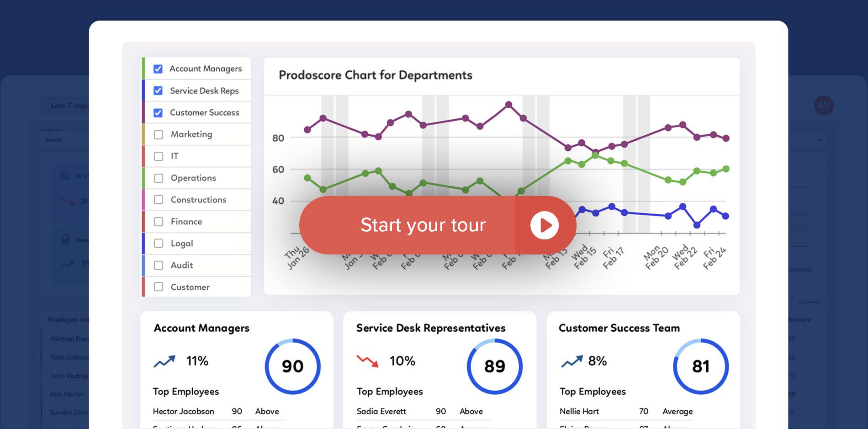Image resolution: width=868 pixels, height=429 pixels.
Task: Uncheck the Account Managers checkbox
Action: [158, 69]
